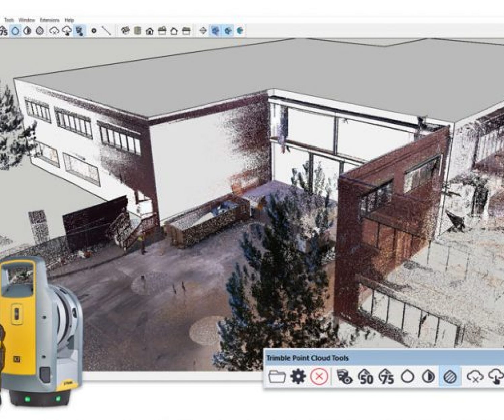This screenshot has height=420, width=504.
Task: Select half-filled droplet icon in Point Cloud Tools panel
Action: tap(428, 377)
